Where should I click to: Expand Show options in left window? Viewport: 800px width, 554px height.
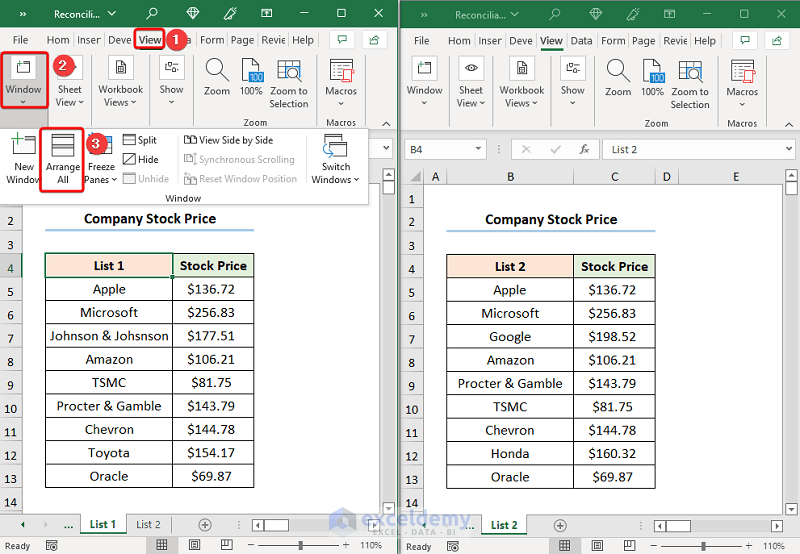[x=171, y=82]
